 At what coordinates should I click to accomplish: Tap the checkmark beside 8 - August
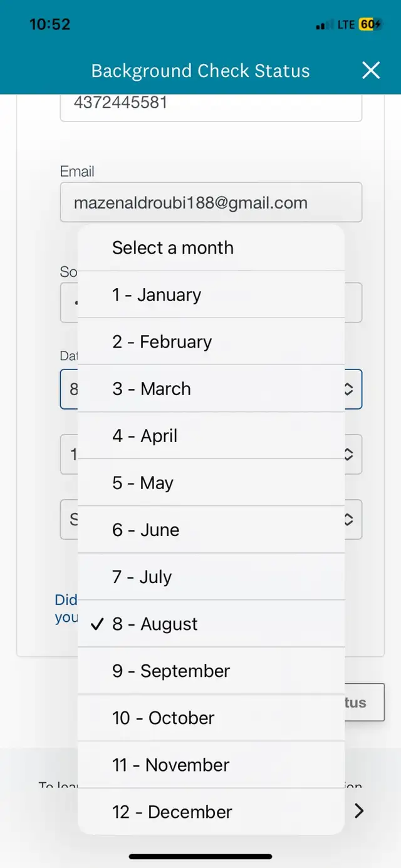pos(97,624)
